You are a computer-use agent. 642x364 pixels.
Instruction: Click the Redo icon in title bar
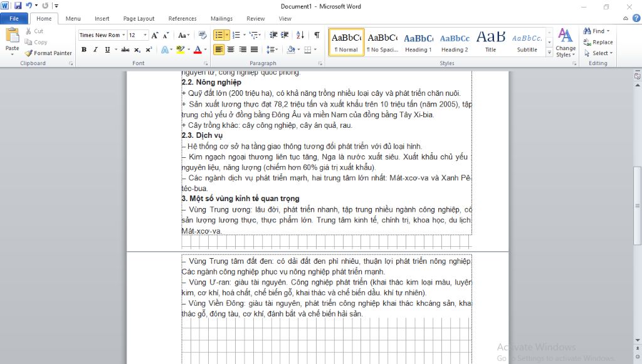pos(45,6)
